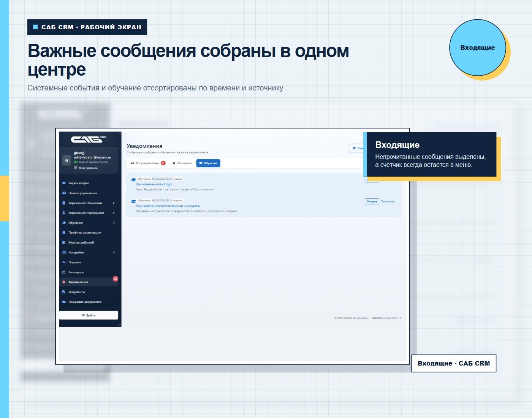Click the glavnyj-administrator@sabcrm.ru account name

92,155
